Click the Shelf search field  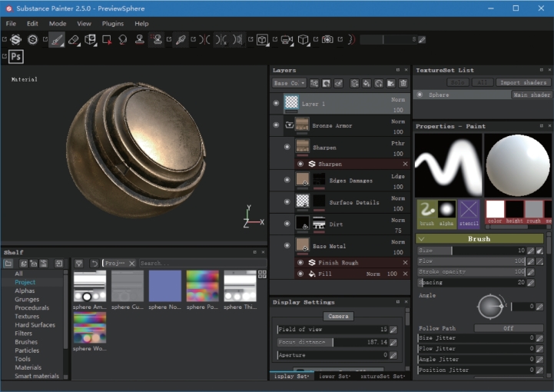tap(202, 264)
